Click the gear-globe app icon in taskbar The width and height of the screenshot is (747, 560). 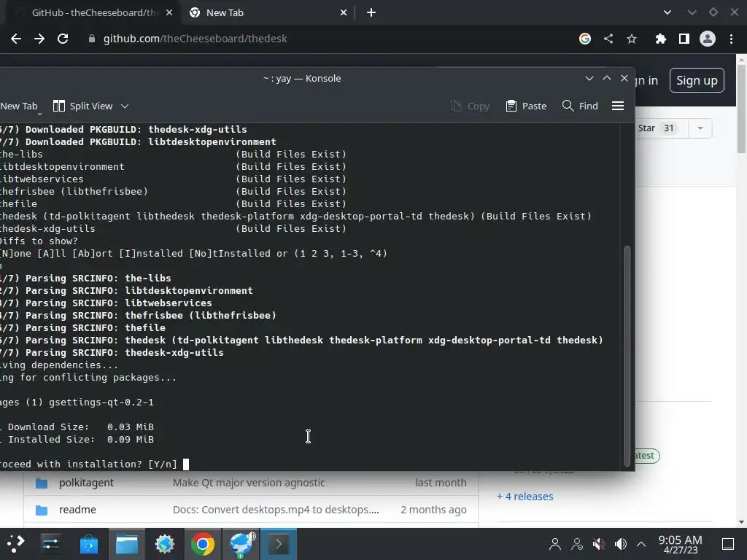pos(165,544)
